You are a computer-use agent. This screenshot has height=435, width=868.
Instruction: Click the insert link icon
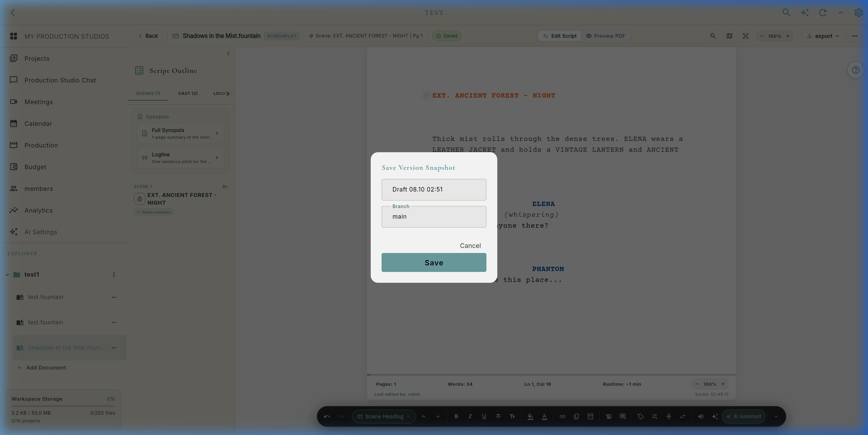(x=562, y=416)
